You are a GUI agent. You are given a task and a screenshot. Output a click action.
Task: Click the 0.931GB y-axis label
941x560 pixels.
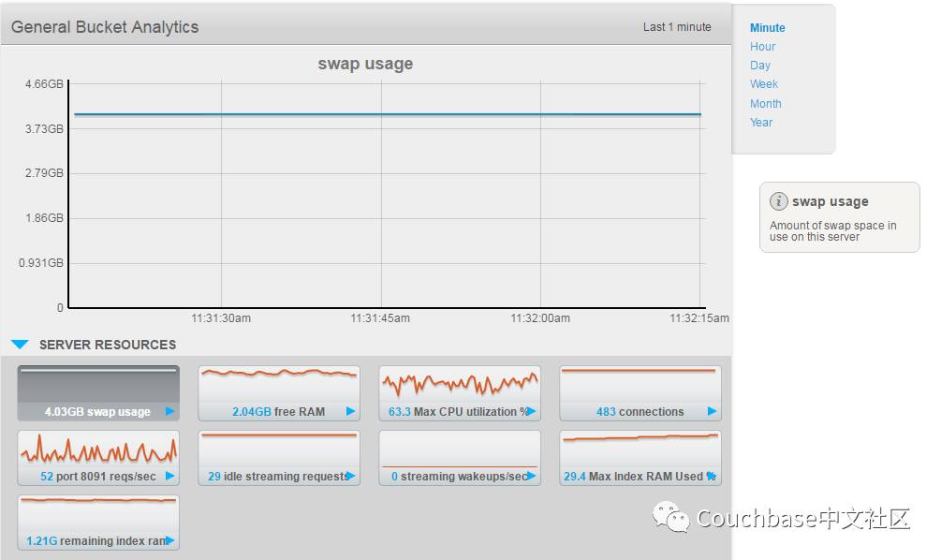41,263
